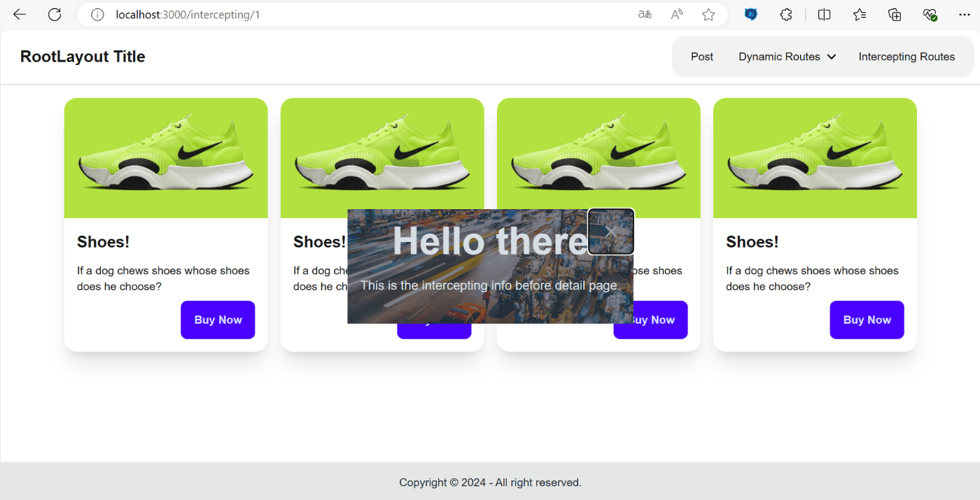Activate the read aloud icon
980x500 pixels.
(x=677, y=15)
